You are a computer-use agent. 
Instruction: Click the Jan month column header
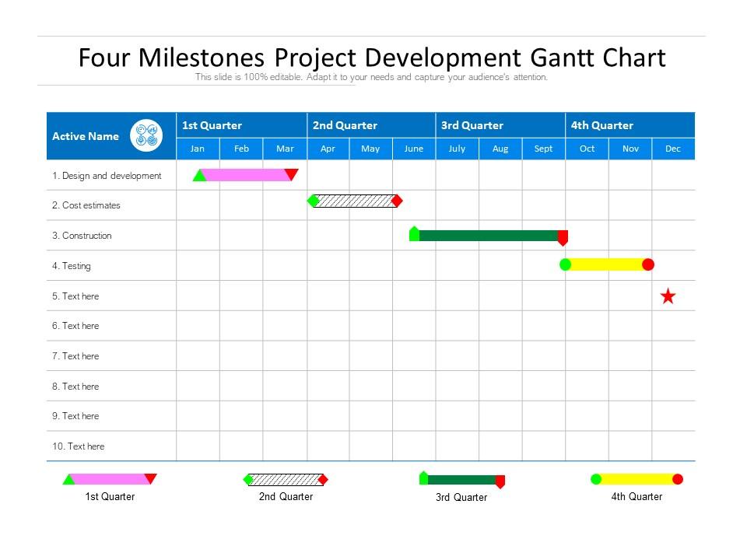tap(198, 149)
